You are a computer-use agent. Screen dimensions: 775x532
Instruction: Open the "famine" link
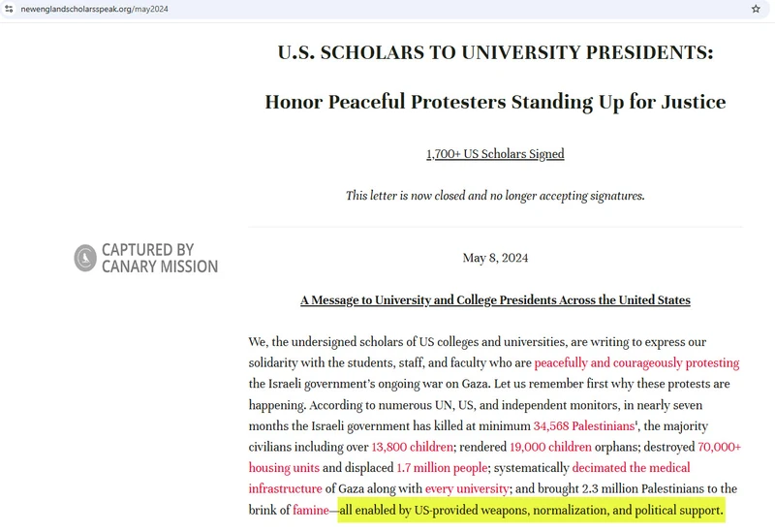310,511
